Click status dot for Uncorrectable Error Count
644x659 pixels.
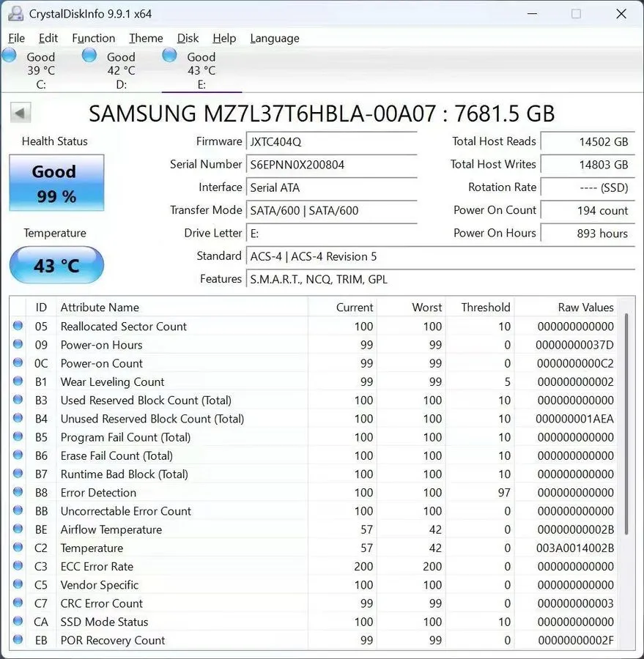pyautogui.click(x=18, y=510)
